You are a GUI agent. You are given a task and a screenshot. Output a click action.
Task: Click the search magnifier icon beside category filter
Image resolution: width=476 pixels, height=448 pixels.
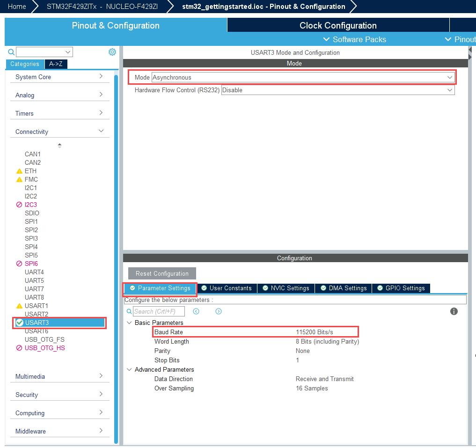[11, 52]
